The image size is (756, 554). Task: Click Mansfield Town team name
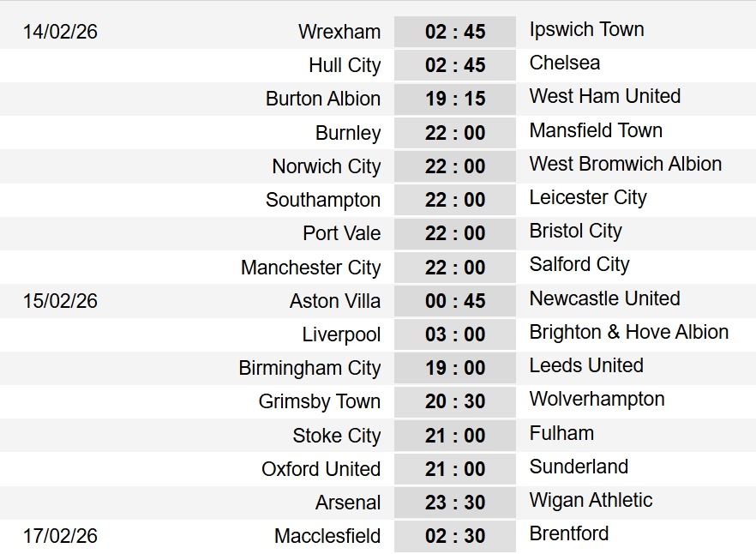pyautogui.click(x=596, y=130)
